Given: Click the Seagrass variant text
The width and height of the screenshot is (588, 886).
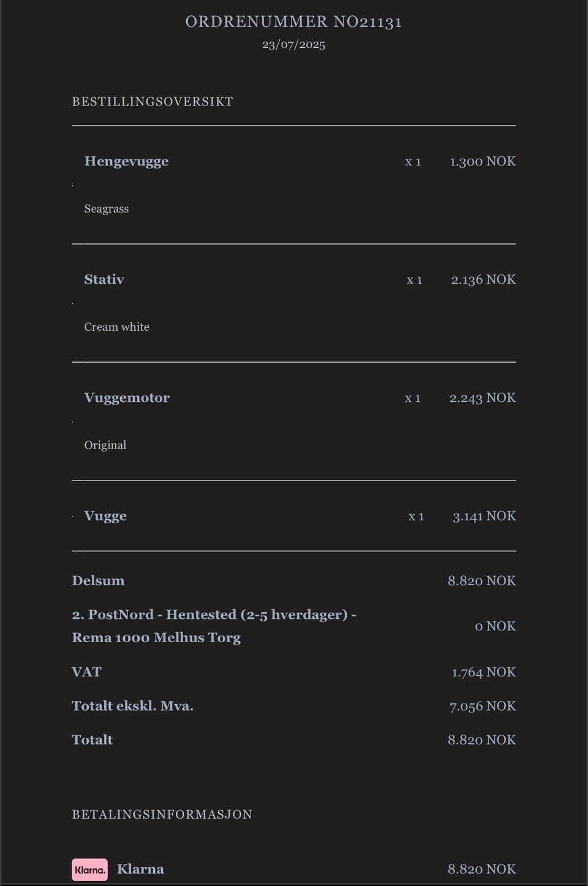Looking at the screenshot, I should 107,209.
